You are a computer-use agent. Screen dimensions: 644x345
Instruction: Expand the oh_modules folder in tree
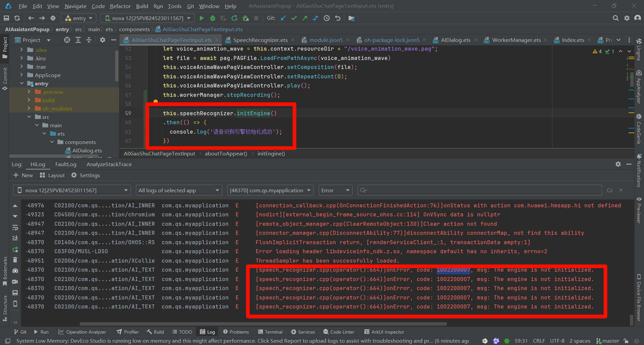pyautogui.click(x=29, y=109)
